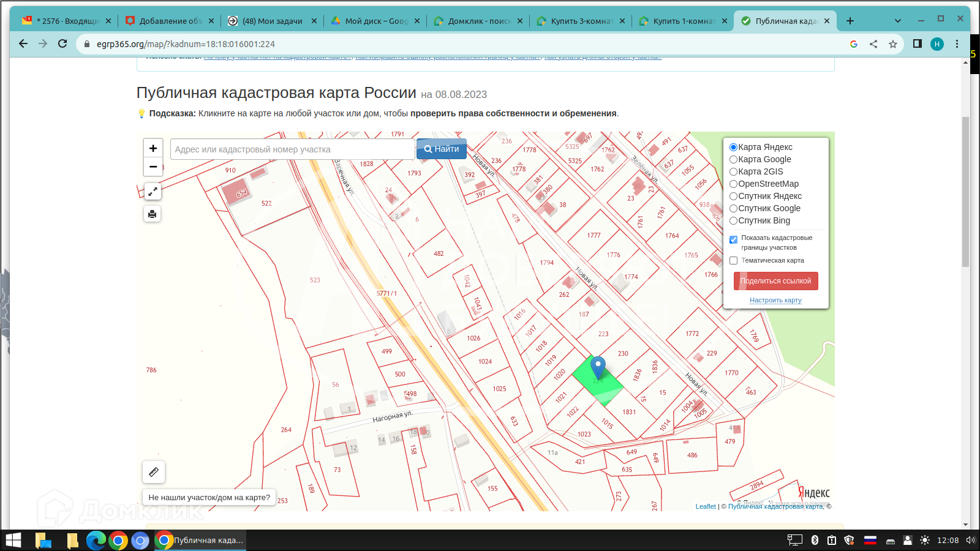Share this page via the toolbar share icon
The width and height of the screenshot is (980, 551).
click(873, 44)
